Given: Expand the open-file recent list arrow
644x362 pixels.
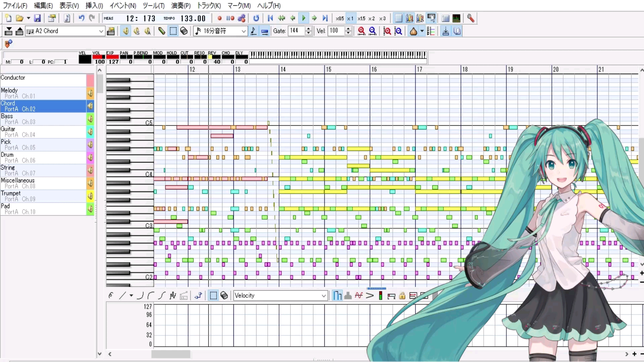Looking at the screenshot, I should pyautogui.click(x=28, y=18).
